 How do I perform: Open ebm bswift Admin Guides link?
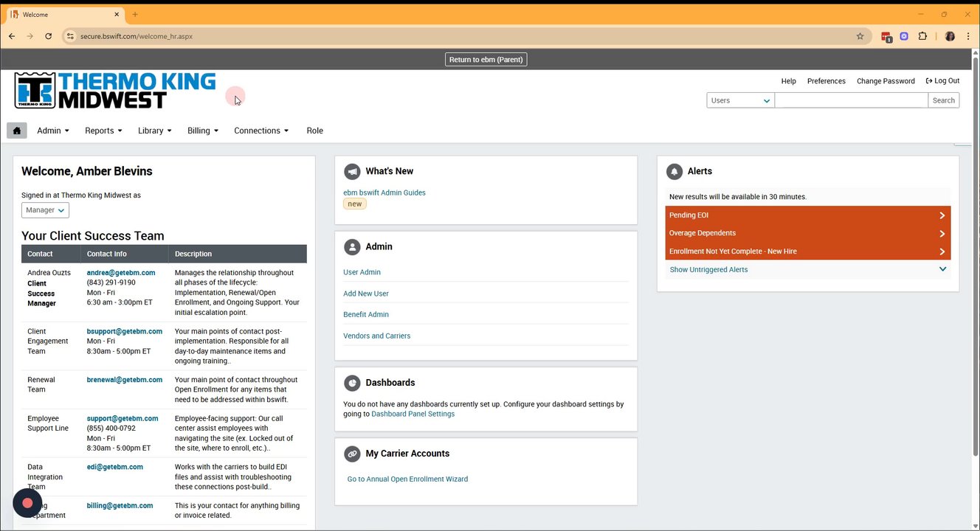(x=384, y=192)
